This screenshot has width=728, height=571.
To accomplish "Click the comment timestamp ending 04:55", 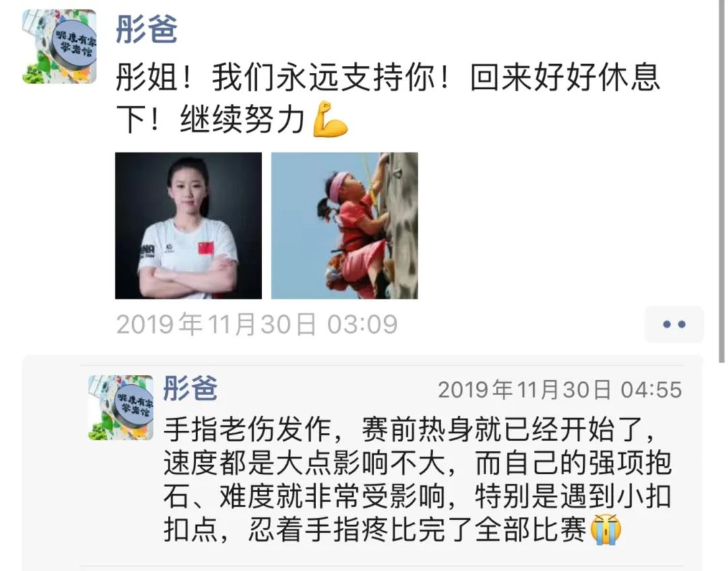I will [x=560, y=390].
